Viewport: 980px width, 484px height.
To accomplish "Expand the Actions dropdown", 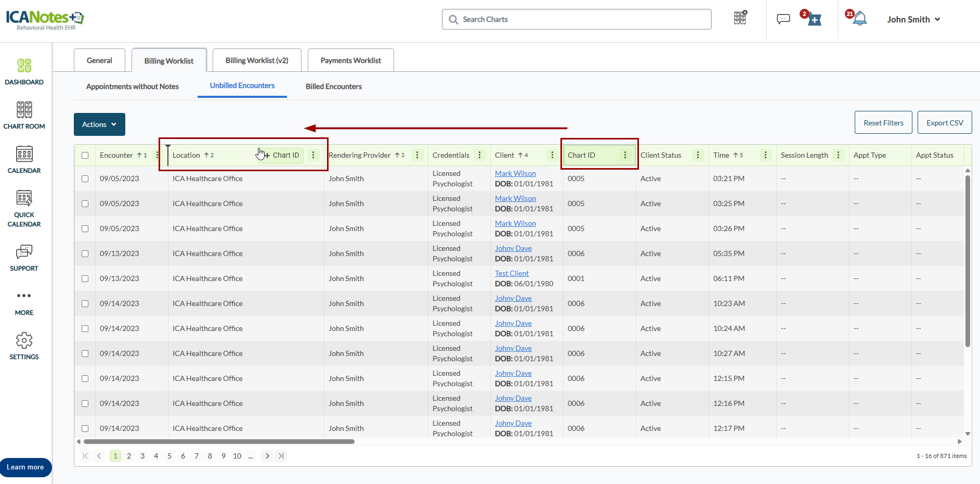I will point(99,124).
